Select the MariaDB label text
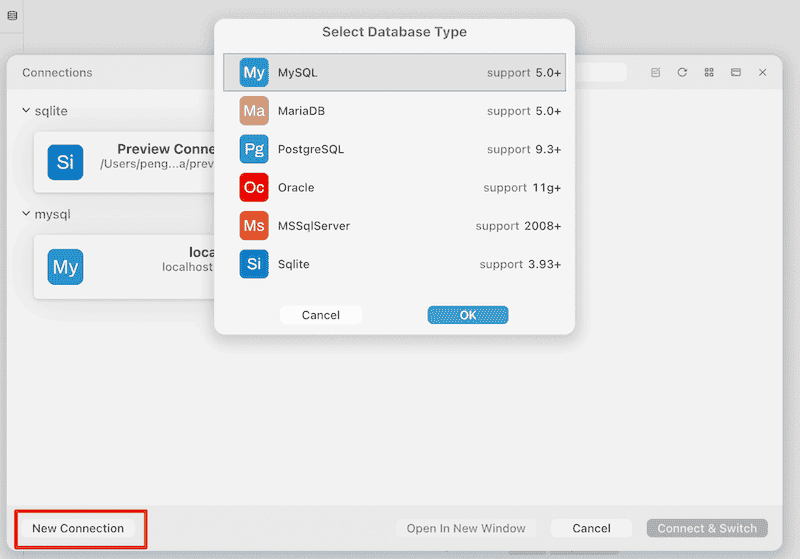 301,111
